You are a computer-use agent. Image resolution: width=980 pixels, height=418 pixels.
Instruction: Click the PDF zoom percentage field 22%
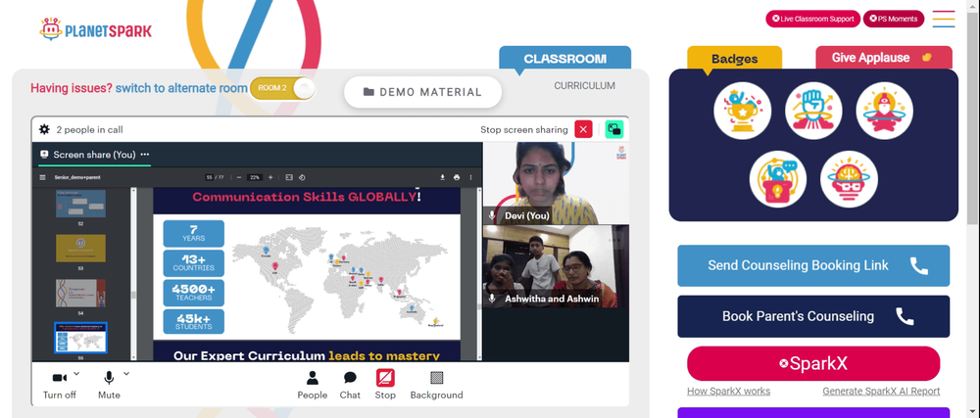(x=255, y=177)
